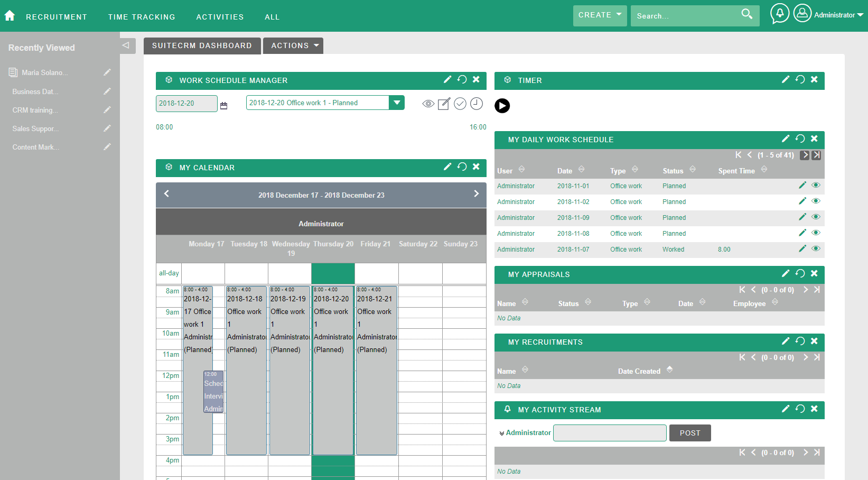The image size is (868, 480).
Task: Mark the work schedule as completed
Action: coord(460,104)
